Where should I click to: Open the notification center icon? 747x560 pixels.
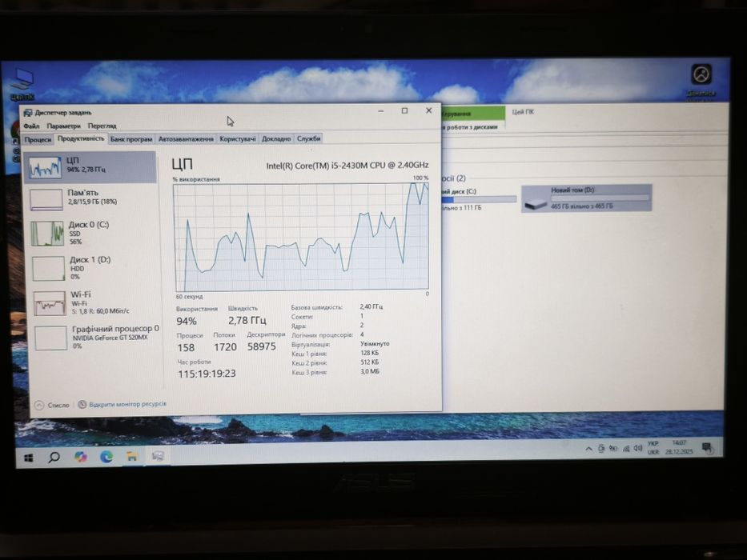707,447
